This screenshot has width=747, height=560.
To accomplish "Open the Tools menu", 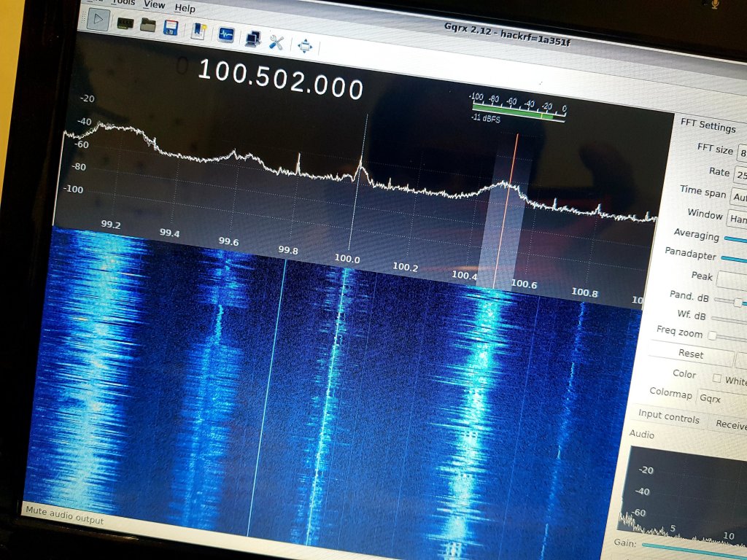I will [123, 2].
